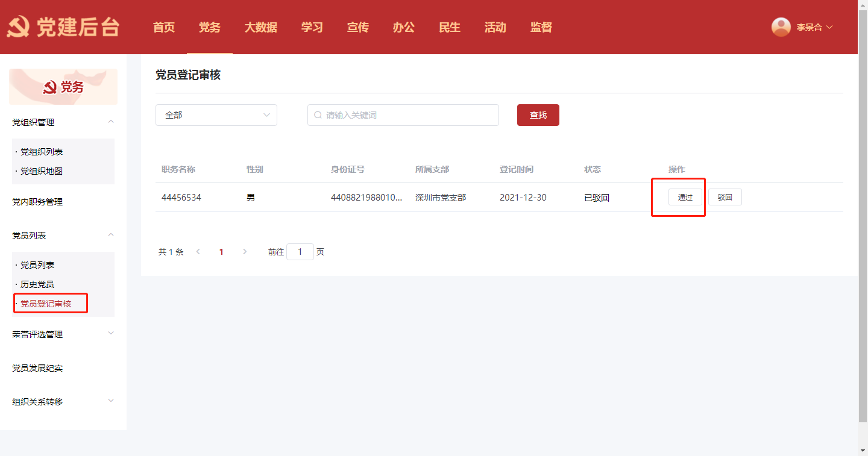This screenshot has height=456, width=868.
Task: Open the 全部 status filter dropdown
Action: pos(216,115)
